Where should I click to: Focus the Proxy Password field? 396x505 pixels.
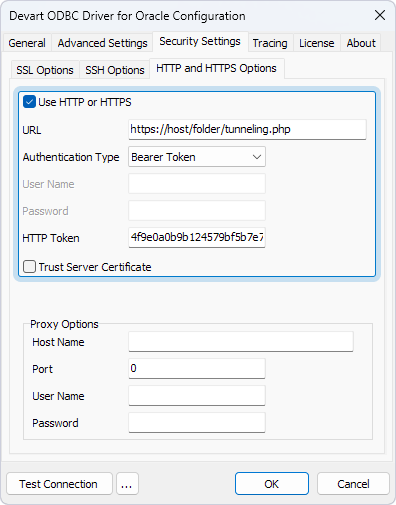point(197,422)
